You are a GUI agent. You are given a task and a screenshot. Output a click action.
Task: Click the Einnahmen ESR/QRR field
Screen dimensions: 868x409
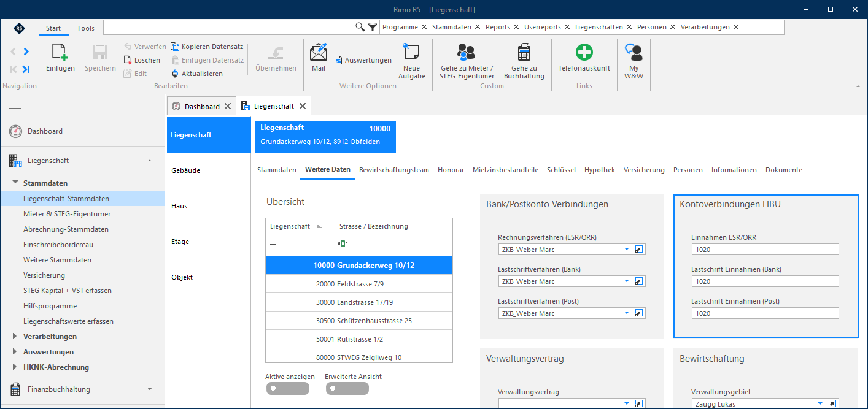[765, 250]
